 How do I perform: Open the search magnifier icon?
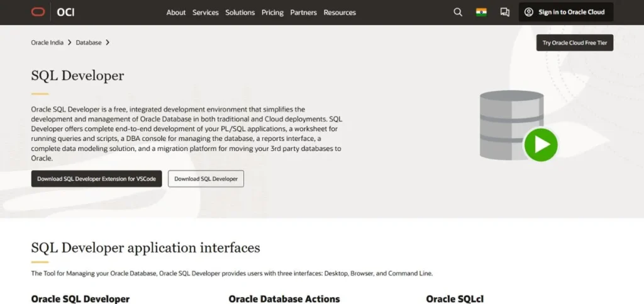point(458,12)
